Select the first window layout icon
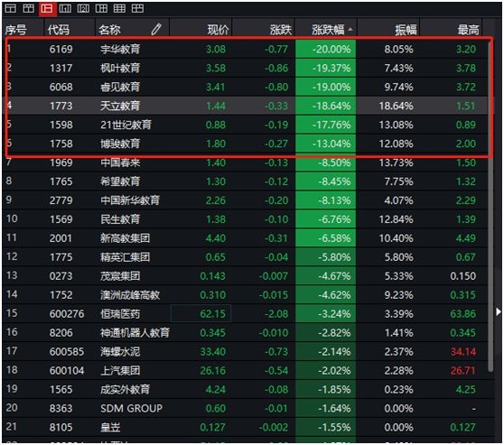Screen dimensions: 504x445 coord(10,8)
